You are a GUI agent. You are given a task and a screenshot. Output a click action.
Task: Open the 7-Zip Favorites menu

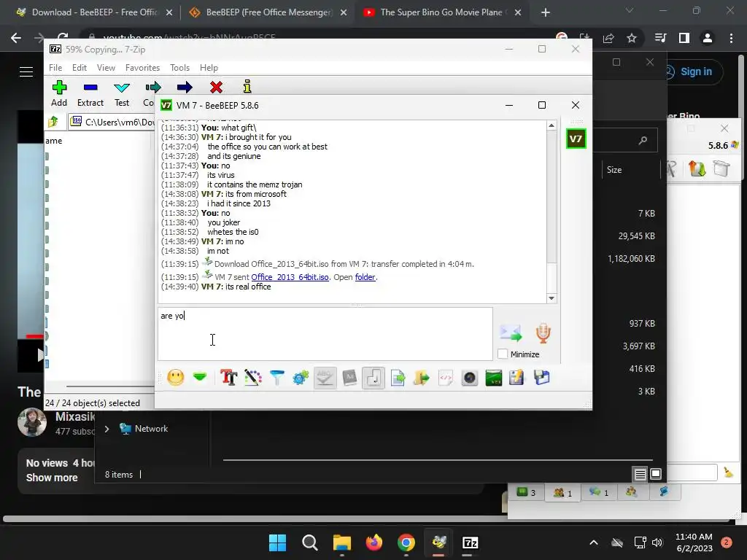click(x=142, y=68)
